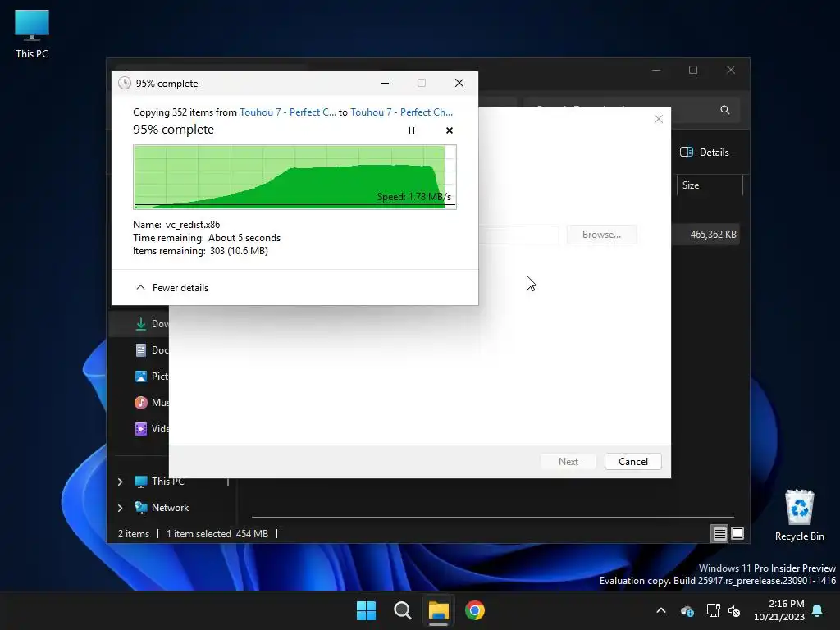Open This PC desktop icon

pyautogui.click(x=32, y=34)
